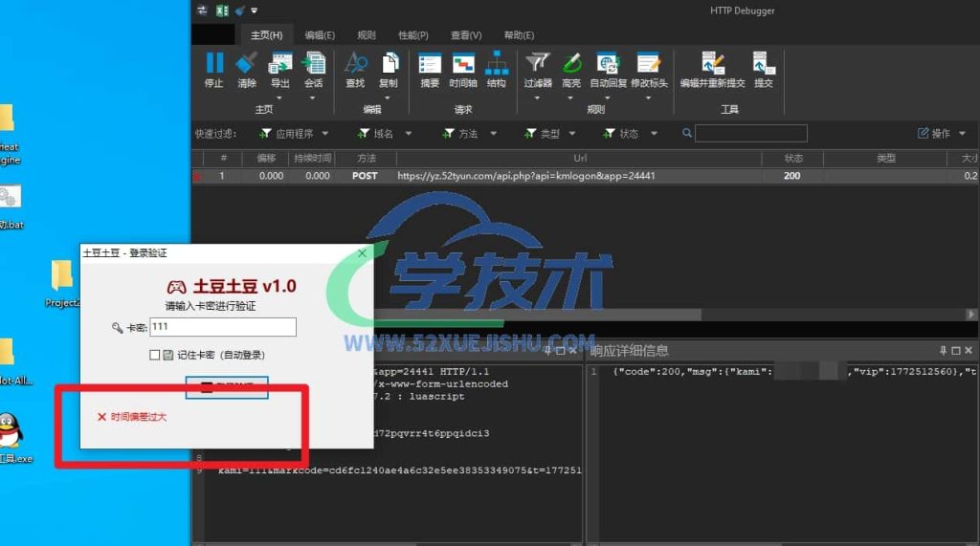Sort by the 状态 column header
This screenshot has height=546, width=980.
point(793,158)
